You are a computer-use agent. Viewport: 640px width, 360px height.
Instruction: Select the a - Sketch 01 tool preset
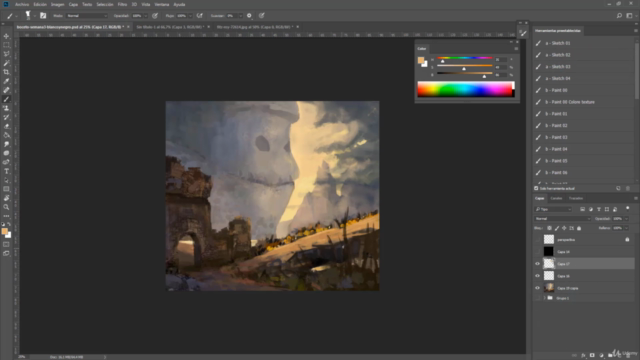[x=584, y=43]
